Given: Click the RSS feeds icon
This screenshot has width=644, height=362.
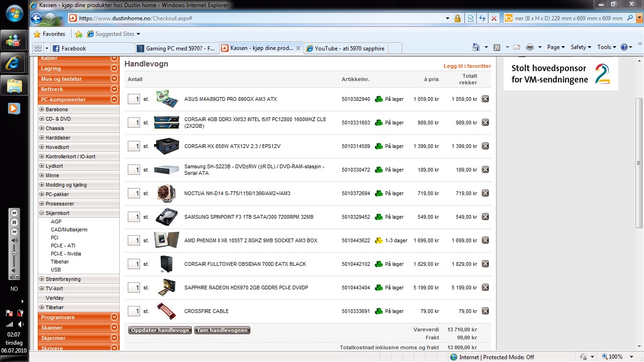Looking at the screenshot, I should pos(497,47).
